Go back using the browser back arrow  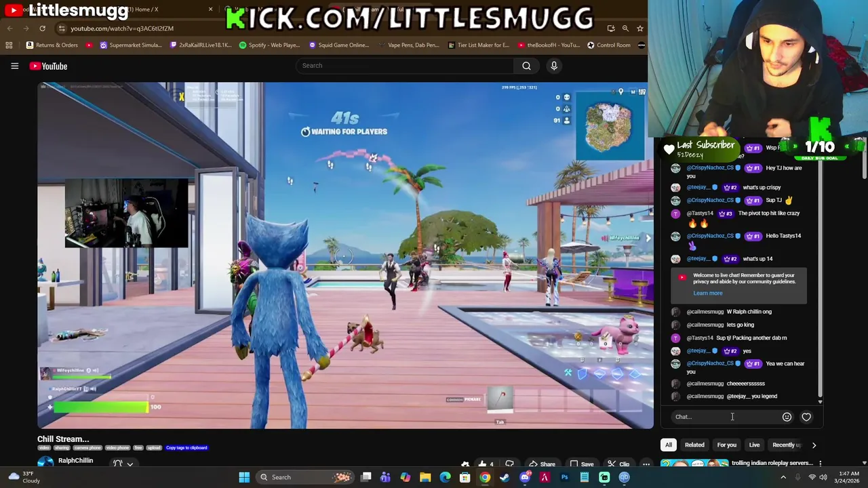10,28
